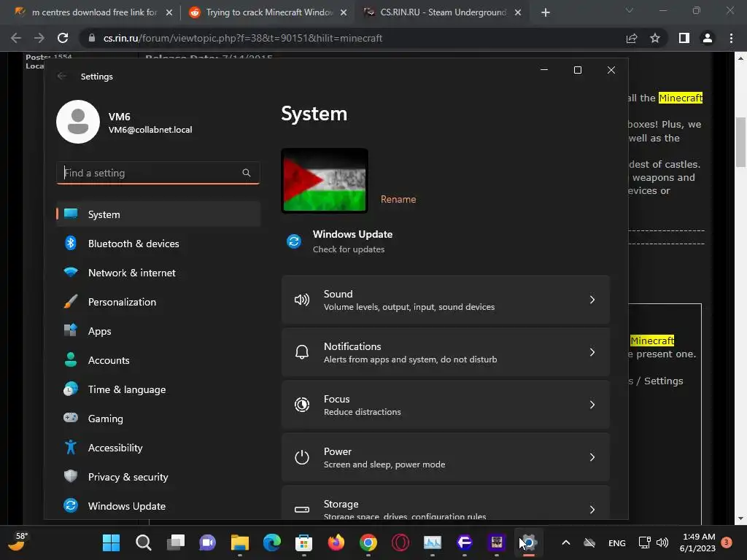Click the Privacy & security shield icon

[x=71, y=476]
